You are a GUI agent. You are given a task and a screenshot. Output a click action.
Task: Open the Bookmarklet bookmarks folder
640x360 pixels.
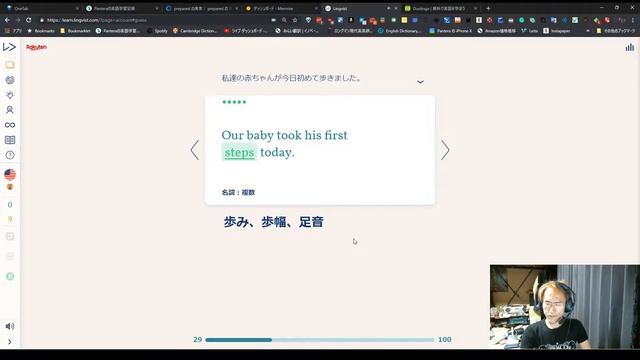(75, 31)
